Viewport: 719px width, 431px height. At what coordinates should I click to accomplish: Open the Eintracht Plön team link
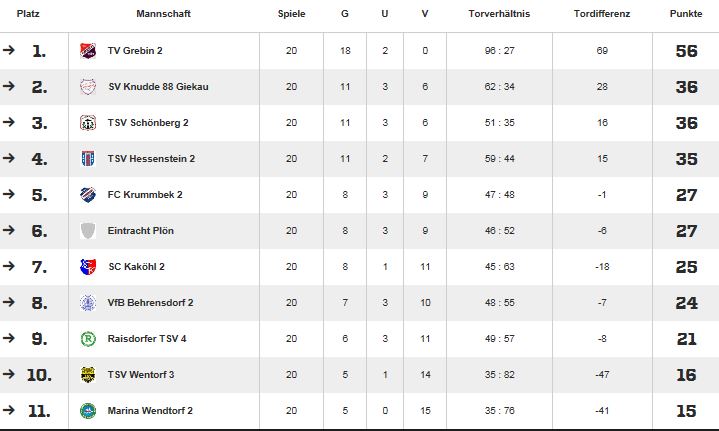point(141,231)
